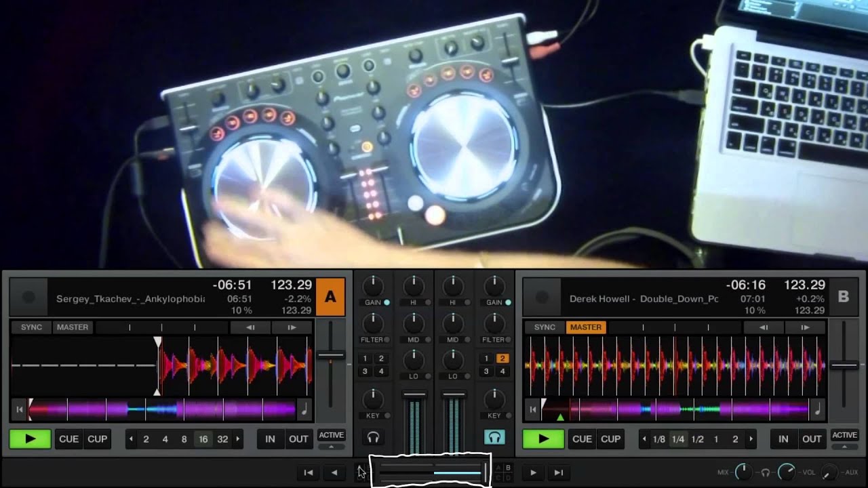The image size is (868, 488).
Task: Click left channel volume fader cap
Action: 414,394
